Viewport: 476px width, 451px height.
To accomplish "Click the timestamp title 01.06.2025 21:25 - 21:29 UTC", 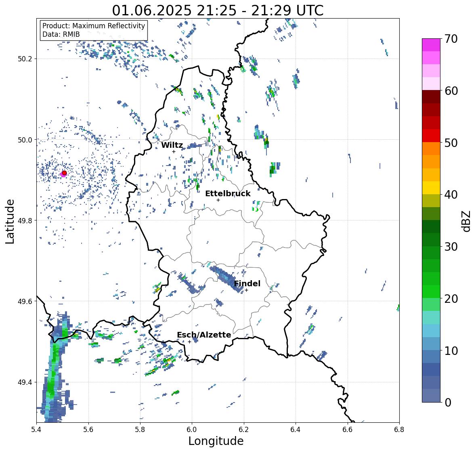I will tap(218, 10).
